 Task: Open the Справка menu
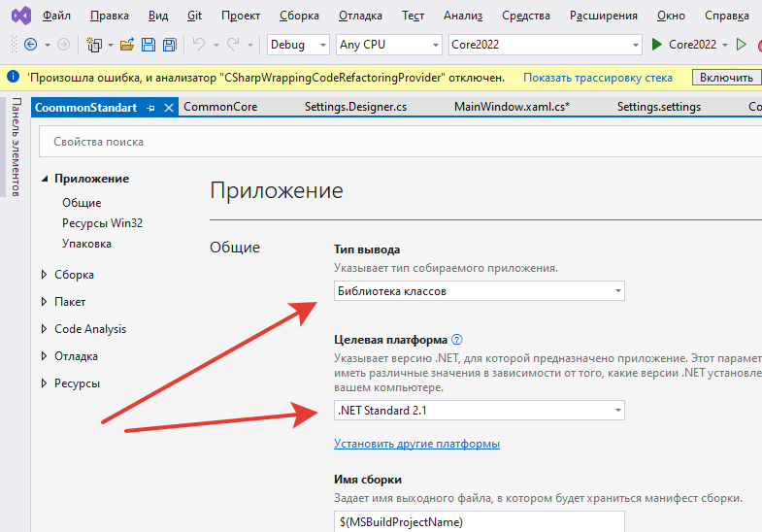tap(726, 16)
